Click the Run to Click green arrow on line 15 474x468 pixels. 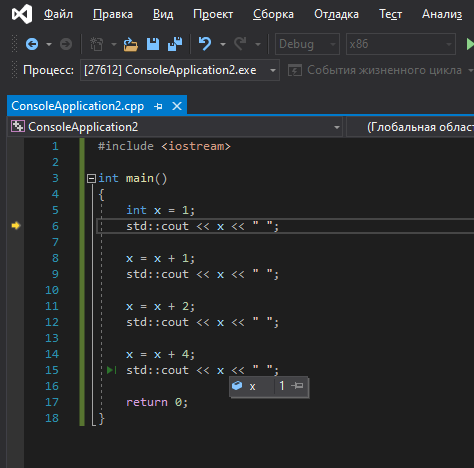[111, 370]
